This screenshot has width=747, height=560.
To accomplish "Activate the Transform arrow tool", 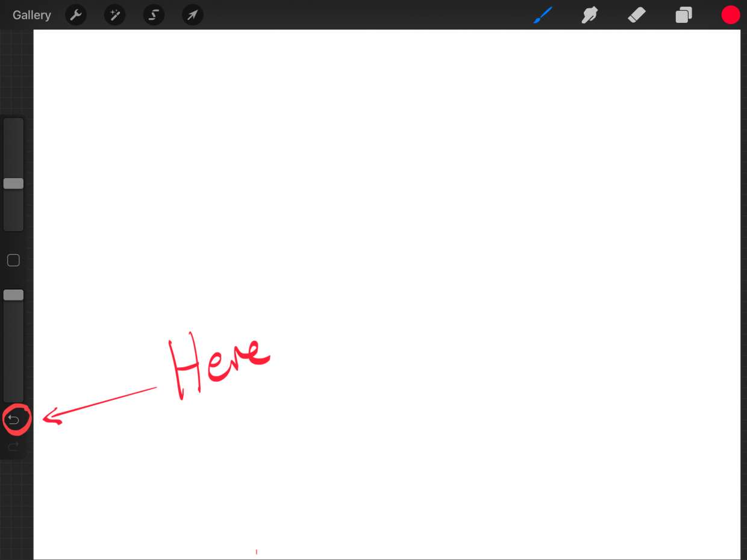I will tap(192, 15).
